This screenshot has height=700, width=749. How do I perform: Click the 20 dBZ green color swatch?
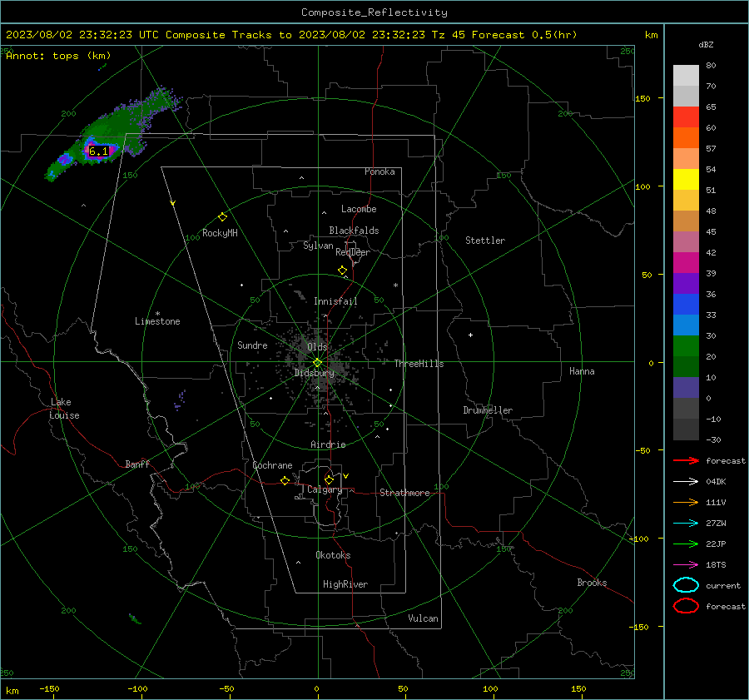(686, 346)
